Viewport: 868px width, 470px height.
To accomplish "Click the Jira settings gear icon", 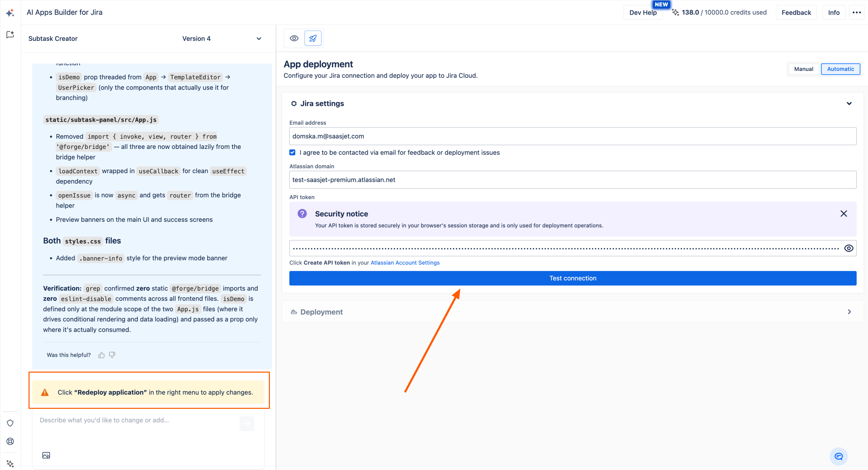I will point(294,103).
